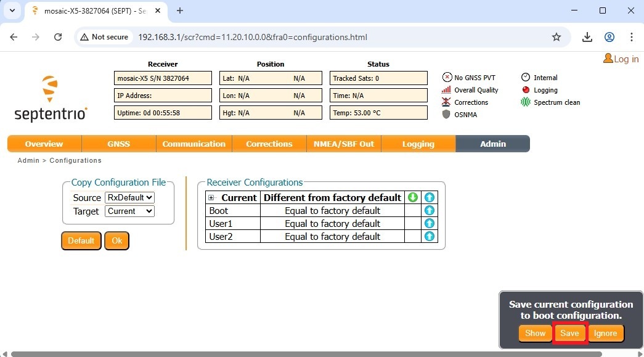Image resolution: width=644 pixels, height=357 pixels.
Task: Switch to the NMEA/SBF Out tab
Action: [x=343, y=144]
